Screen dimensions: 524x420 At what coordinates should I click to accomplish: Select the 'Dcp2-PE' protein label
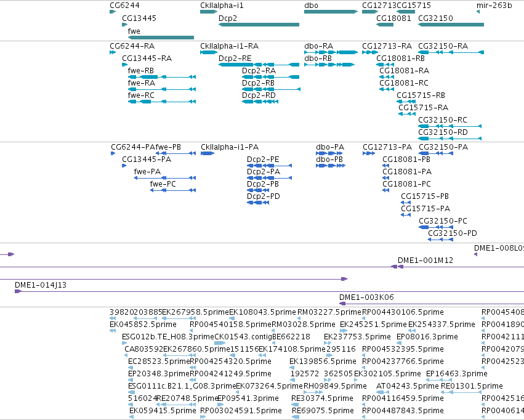263,160
